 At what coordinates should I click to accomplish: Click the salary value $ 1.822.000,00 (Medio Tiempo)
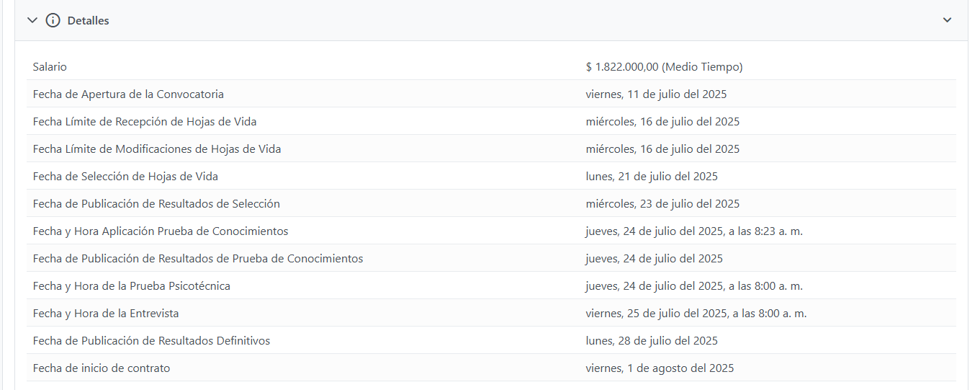point(664,67)
